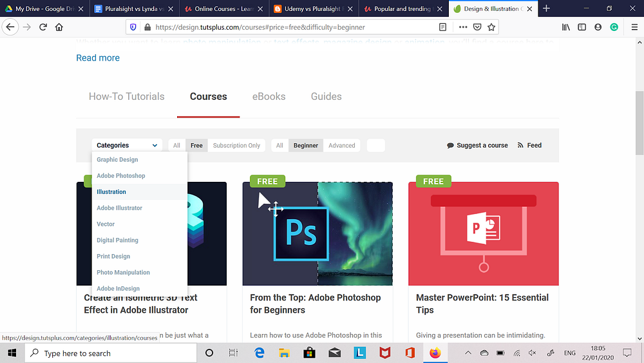Click the Windows search box
Image resolution: width=644 pixels, height=363 pixels.
[111, 353]
